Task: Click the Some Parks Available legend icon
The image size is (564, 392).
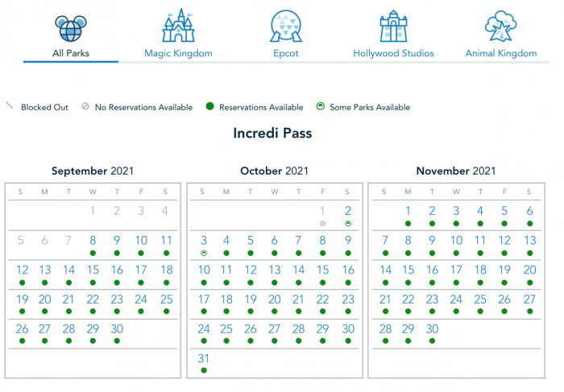Action: (x=321, y=107)
